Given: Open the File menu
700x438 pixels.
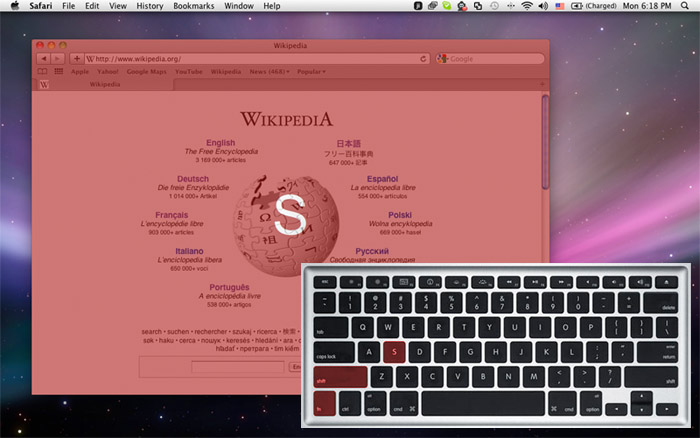Looking at the screenshot, I should [68, 6].
